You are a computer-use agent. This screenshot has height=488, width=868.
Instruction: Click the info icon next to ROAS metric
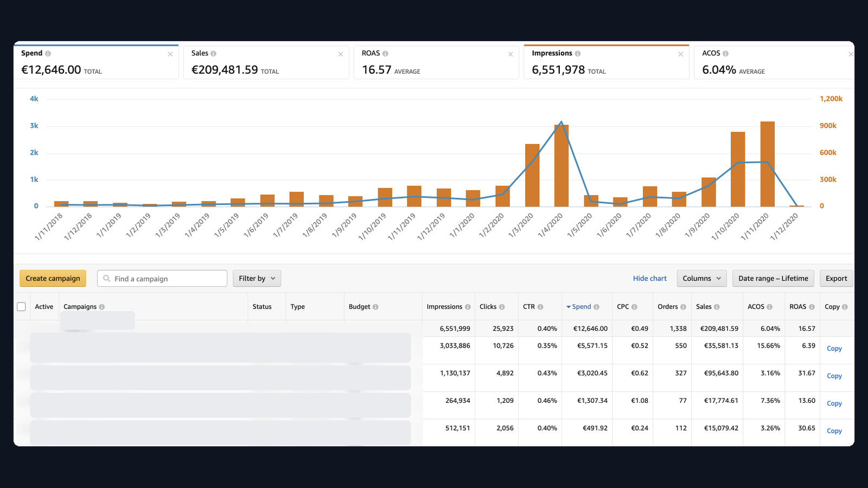[385, 54]
